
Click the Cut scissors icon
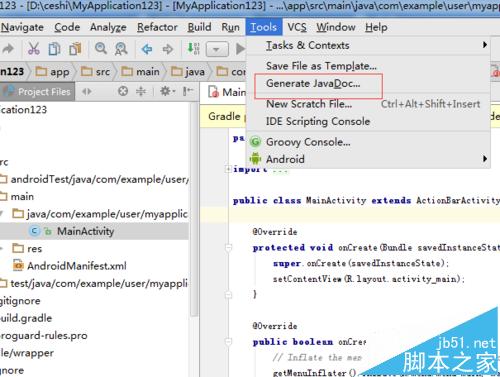click(34, 49)
